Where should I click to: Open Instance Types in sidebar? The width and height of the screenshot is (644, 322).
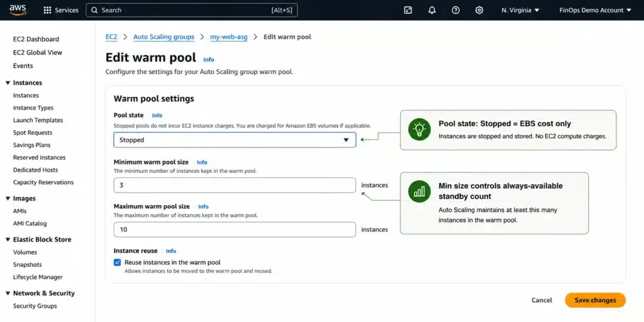pyautogui.click(x=33, y=108)
